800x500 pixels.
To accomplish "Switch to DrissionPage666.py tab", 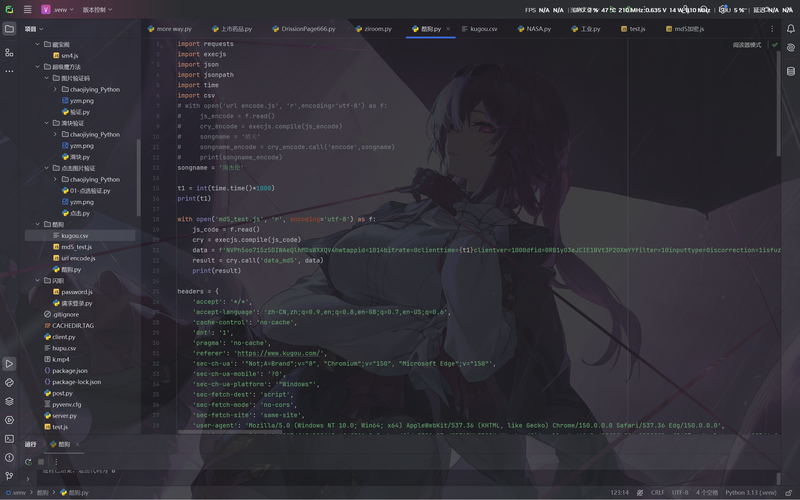I will click(304, 29).
